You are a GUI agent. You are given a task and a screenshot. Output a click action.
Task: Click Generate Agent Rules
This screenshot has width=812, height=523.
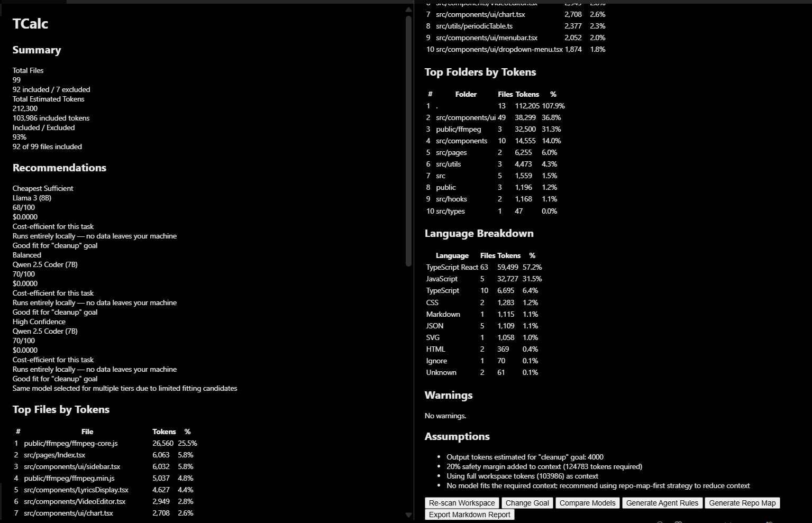pos(662,503)
